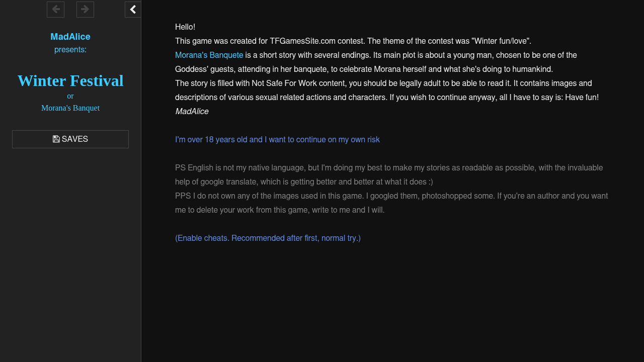The width and height of the screenshot is (644, 362).
Task: Enable cheats via the bottom link
Action: pos(268,238)
